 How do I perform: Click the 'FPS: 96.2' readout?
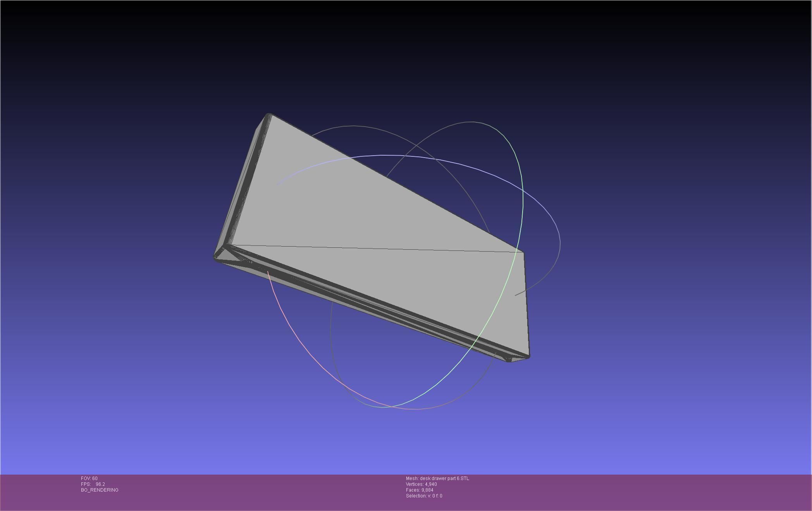click(93, 484)
